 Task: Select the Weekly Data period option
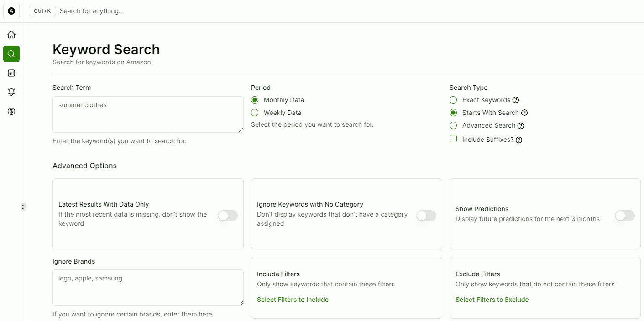tap(255, 113)
